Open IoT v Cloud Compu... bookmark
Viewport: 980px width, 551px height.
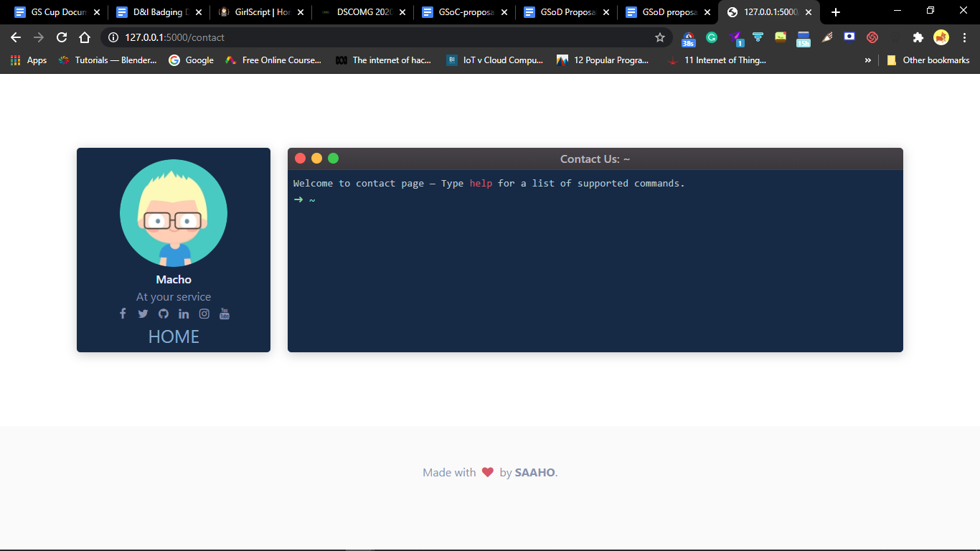coord(494,60)
